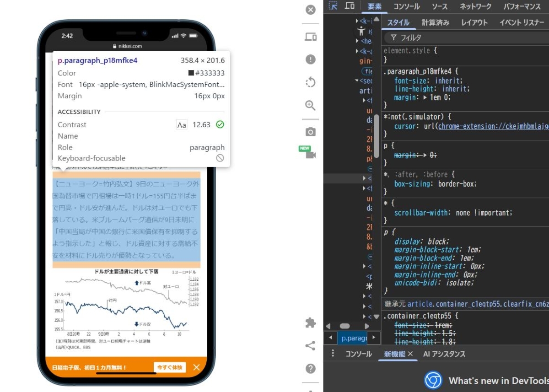The height and width of the screenshot is (392, 549).
Task: Start screen recording with the video camera icon
Action: point(311,155)
